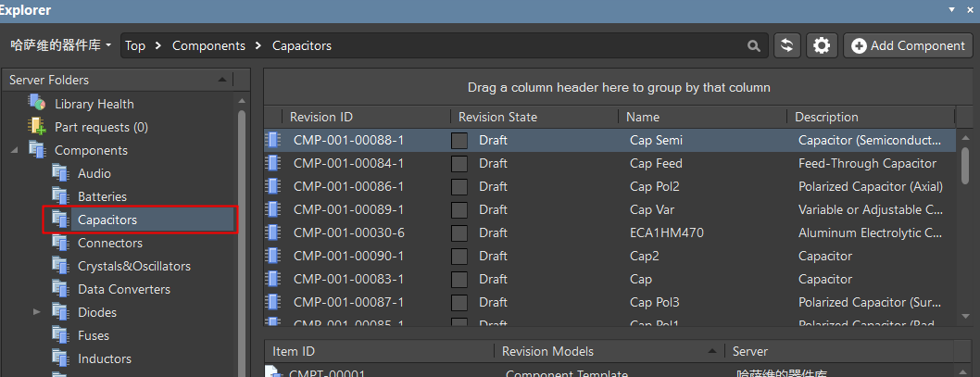Sort by the Revision ID column header
The image size is (980, 377).
(x=366, y=117)
